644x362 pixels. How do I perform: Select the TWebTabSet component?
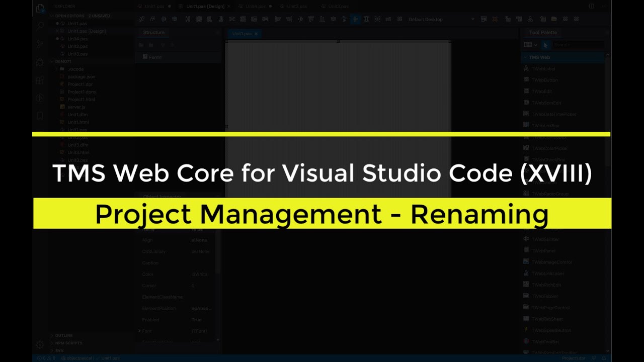tap(544, 296)
